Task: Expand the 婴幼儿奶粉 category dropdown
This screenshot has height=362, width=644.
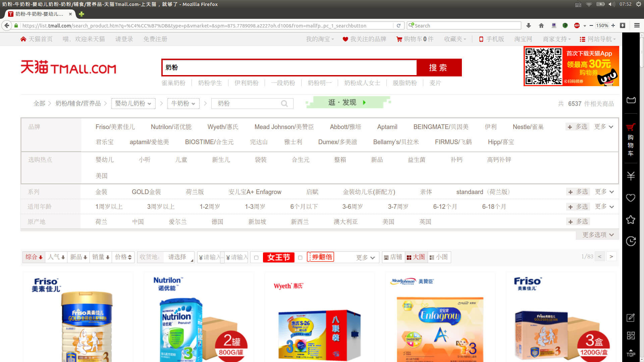Action: pos(133,104)
